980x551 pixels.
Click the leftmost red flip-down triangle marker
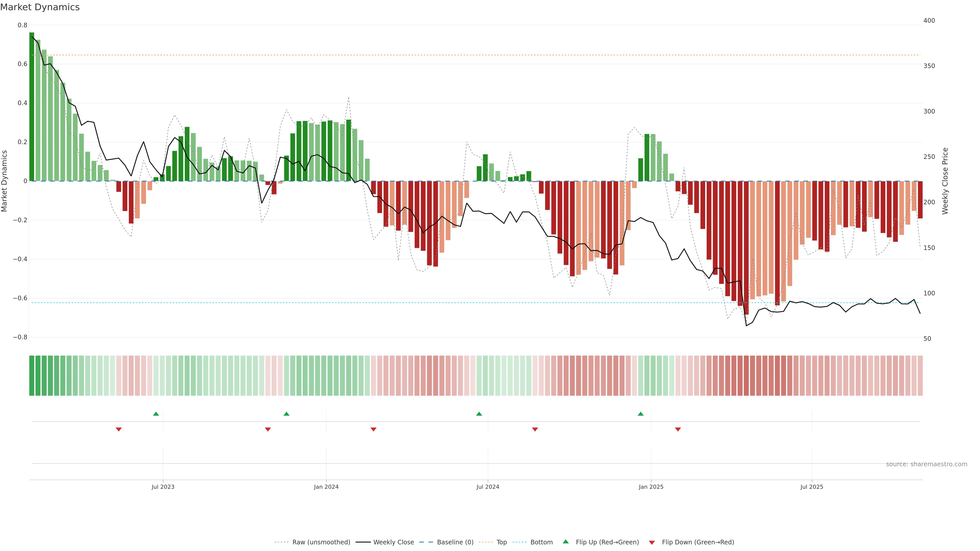tap(119, 429)
